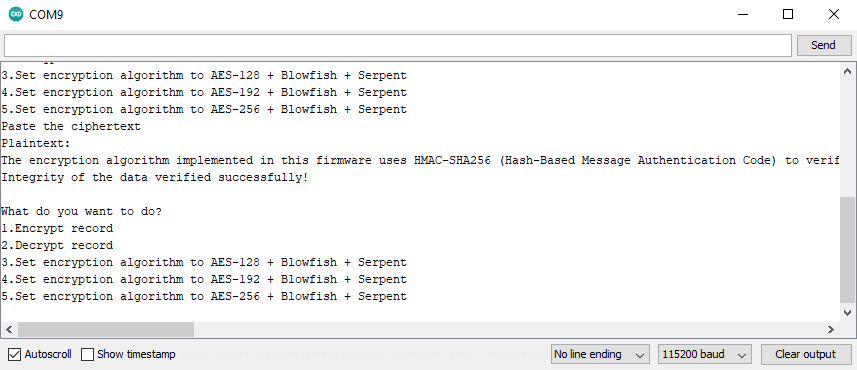Open the No line ending dropdown

click(600, 354)
